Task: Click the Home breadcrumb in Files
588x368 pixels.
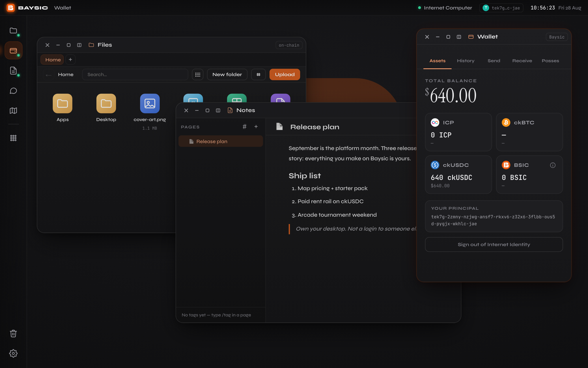Action: tap(66, 75)
